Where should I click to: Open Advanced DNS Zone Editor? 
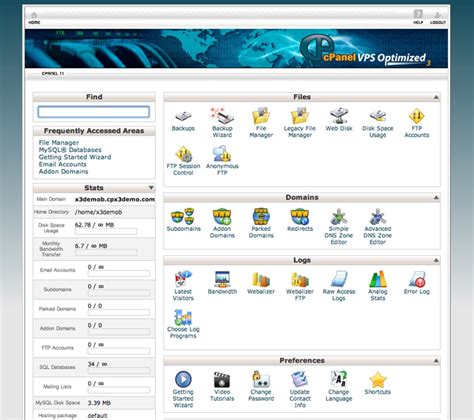point(378,227)
